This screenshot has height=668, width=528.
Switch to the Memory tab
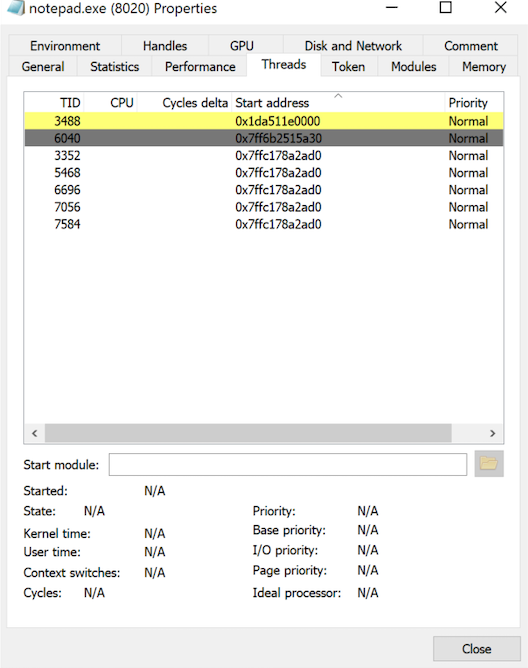click(x=484, y=66)
